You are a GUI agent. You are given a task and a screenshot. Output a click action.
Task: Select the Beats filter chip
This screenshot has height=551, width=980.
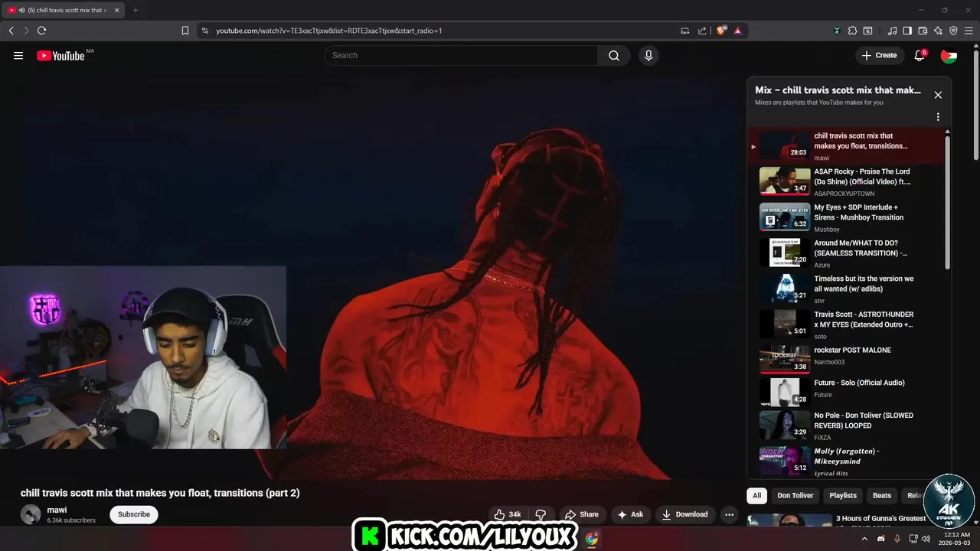click(x=882, y=495)
